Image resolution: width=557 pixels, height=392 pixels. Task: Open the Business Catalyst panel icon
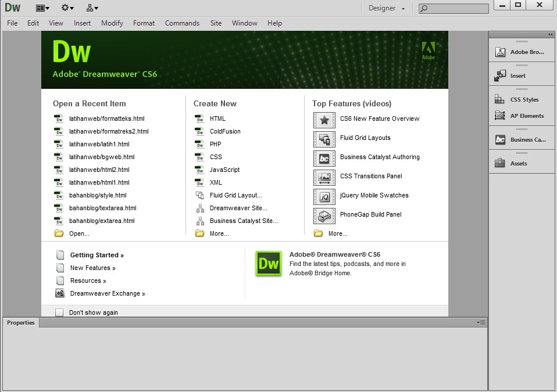(500, 140)
